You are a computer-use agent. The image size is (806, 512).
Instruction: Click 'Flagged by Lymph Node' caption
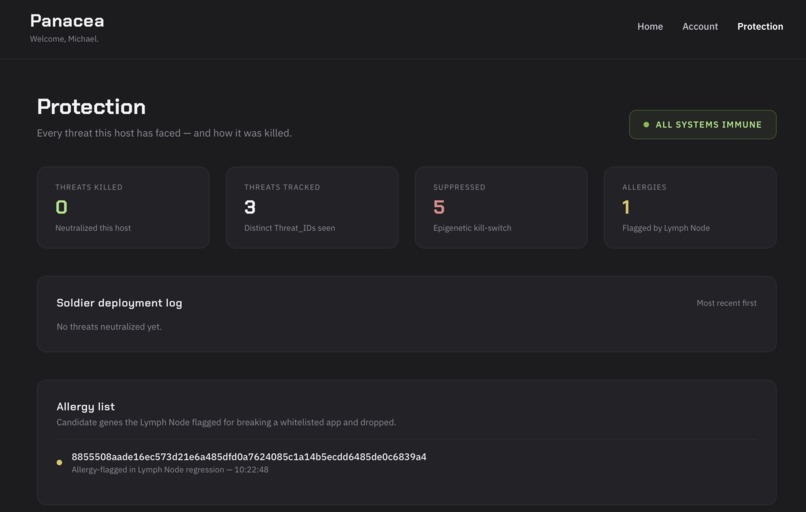[666, 228]
